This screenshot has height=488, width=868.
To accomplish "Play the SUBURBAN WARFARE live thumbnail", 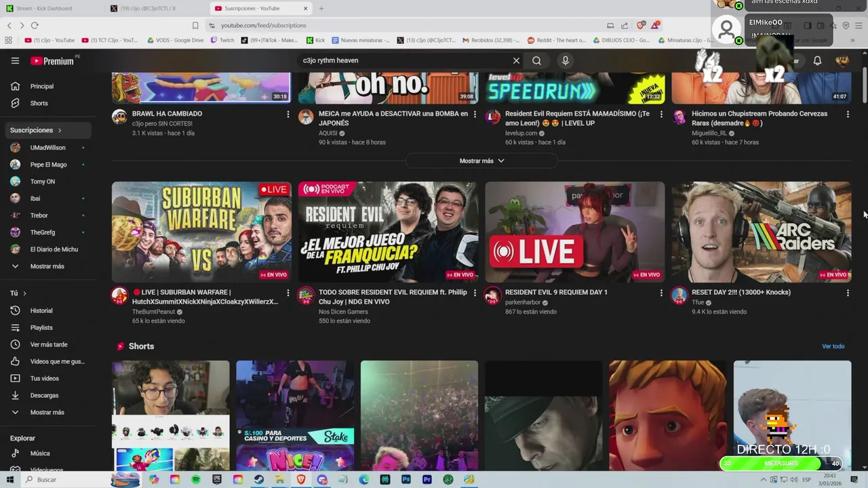I will click(x=201, y=232).
